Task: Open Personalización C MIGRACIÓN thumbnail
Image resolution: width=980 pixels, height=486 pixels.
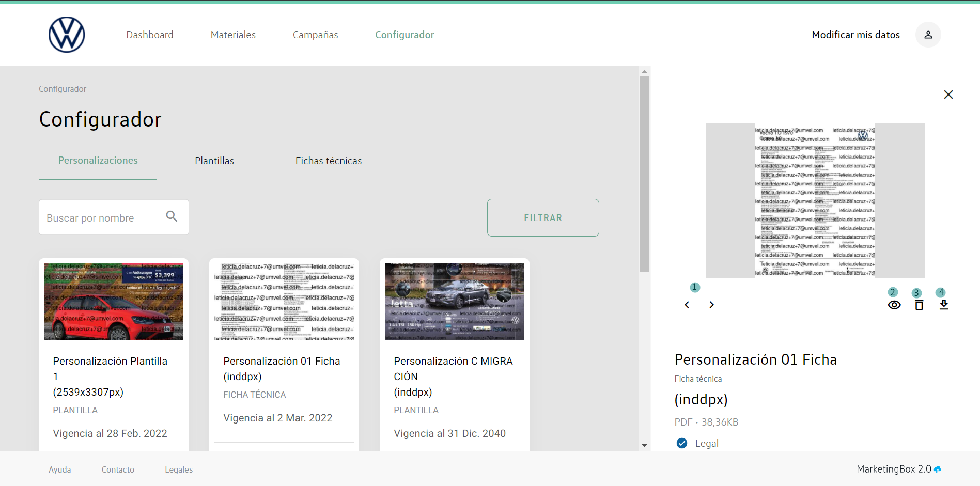Action: coord(455,302)
